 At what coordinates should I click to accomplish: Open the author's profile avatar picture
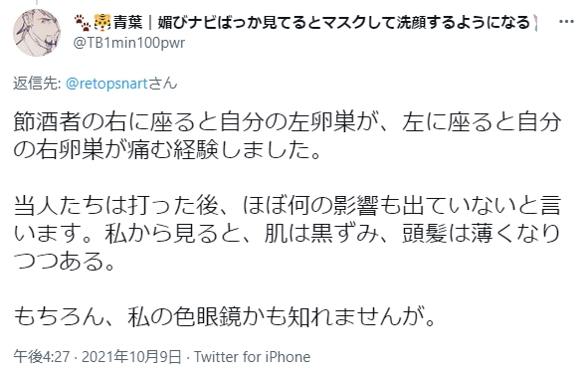[x=37, y=33]
